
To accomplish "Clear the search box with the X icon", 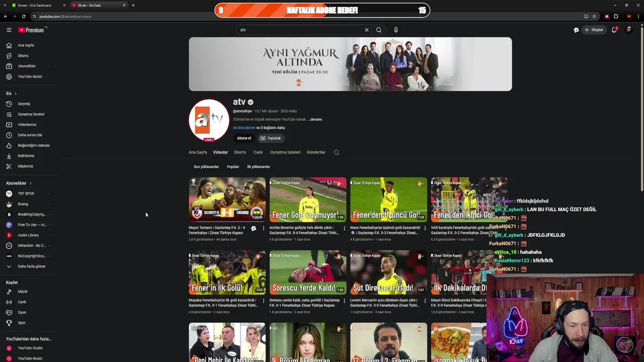I will (x=367, y=30).
